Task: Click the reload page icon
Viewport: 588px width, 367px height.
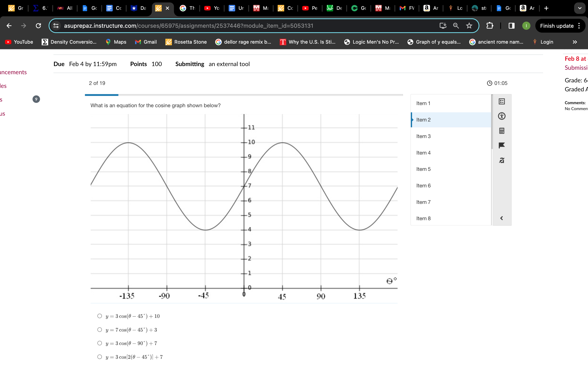Action: click(x=38, y=26)
